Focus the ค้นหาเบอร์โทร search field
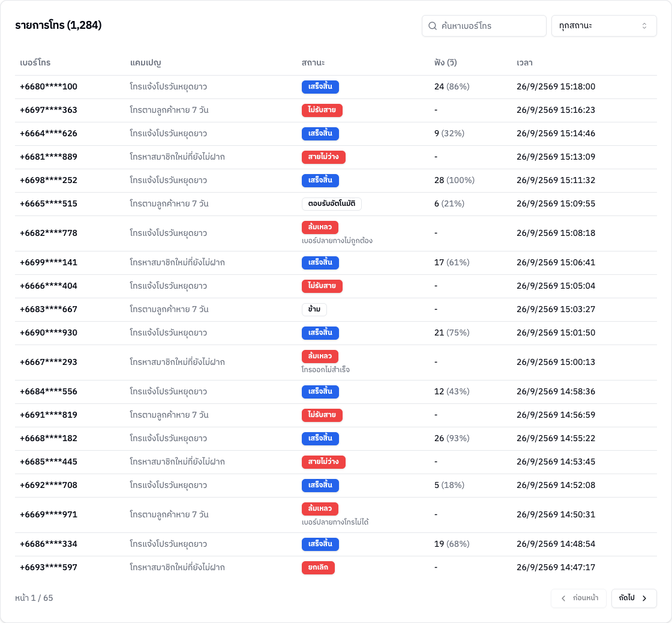Viewport: 672px width, 623px height. pyautogui.click(x=484, y=26)
